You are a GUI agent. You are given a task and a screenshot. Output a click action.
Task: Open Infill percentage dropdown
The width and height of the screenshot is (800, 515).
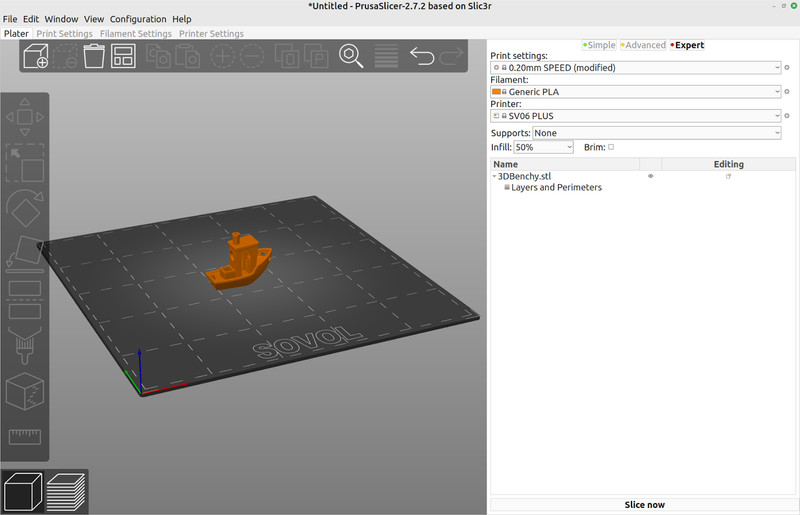point(543,147)
